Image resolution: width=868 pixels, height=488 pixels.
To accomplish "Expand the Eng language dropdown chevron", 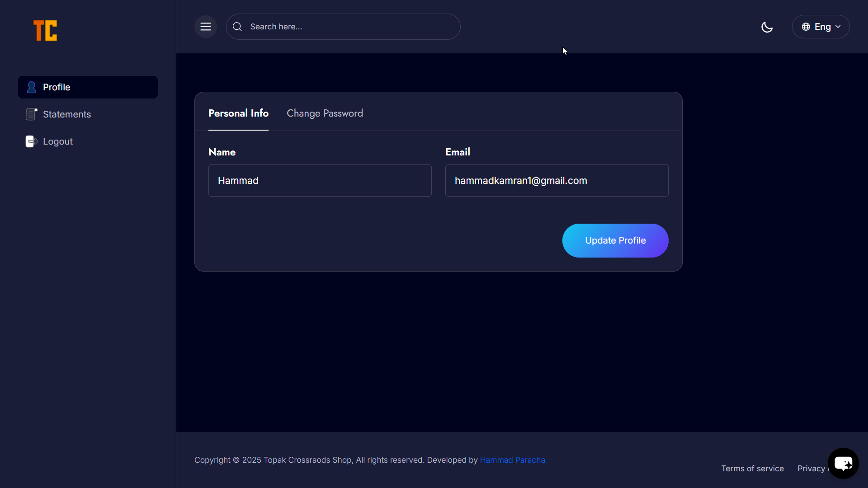I will click(x=838, y=27).
